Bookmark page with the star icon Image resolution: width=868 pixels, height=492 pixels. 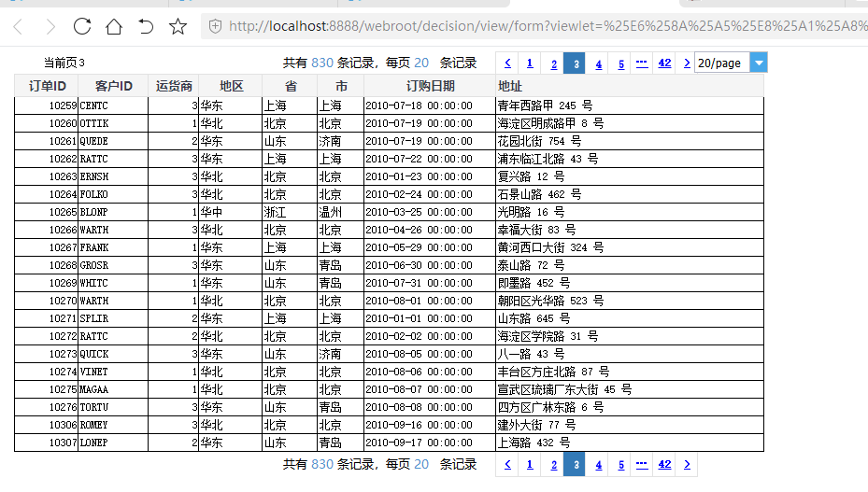click(x=178, y=26)
